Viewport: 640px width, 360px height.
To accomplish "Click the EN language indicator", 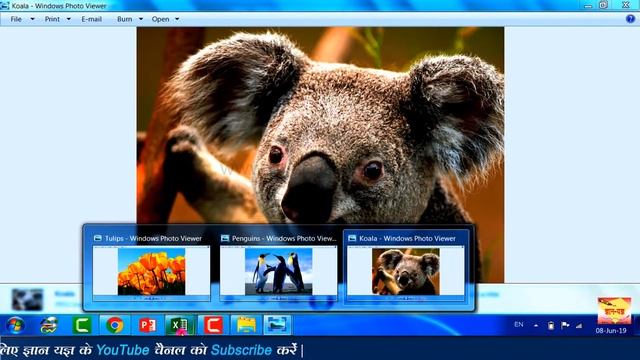I will [x=519, y=325].
